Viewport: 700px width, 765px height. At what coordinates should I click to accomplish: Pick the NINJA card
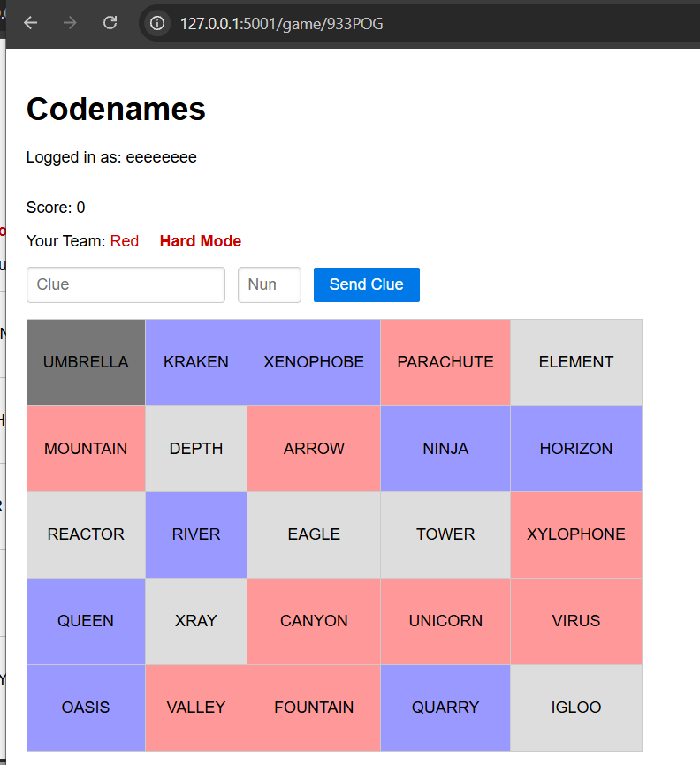point(445,449)
